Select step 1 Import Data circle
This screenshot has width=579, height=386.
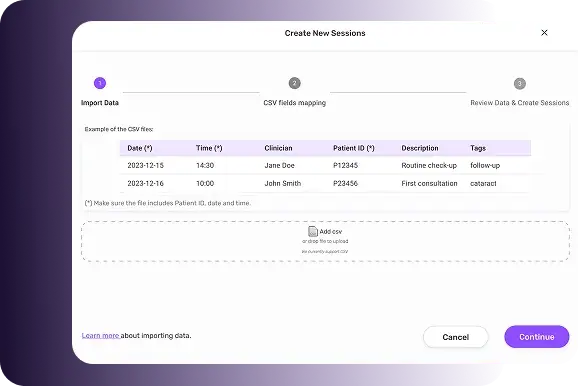pos(100,83)
